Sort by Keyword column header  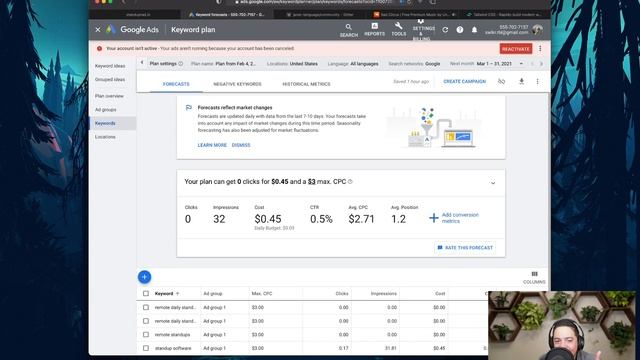(x=167, y=293)
